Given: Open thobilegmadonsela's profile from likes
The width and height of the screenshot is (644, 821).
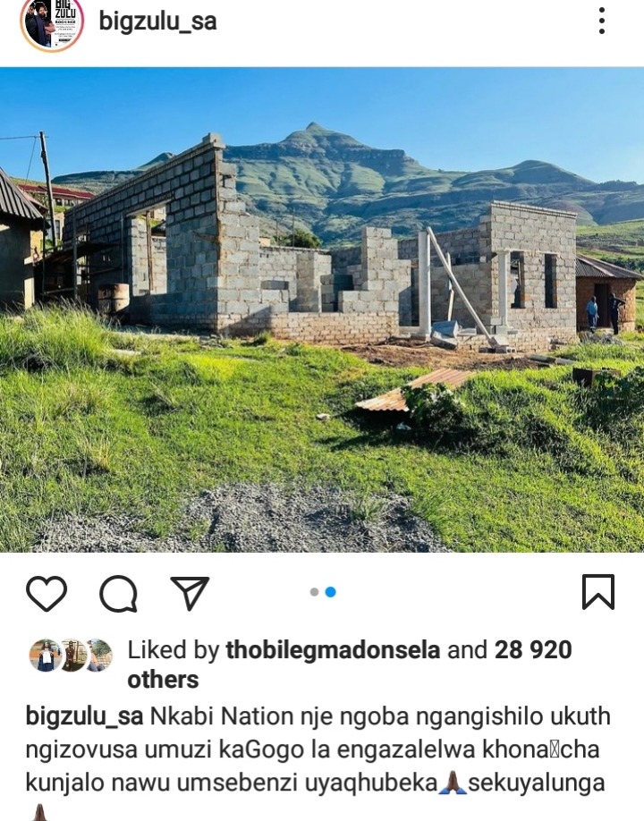Looking at the screenshot, I should tap(333, 650).
